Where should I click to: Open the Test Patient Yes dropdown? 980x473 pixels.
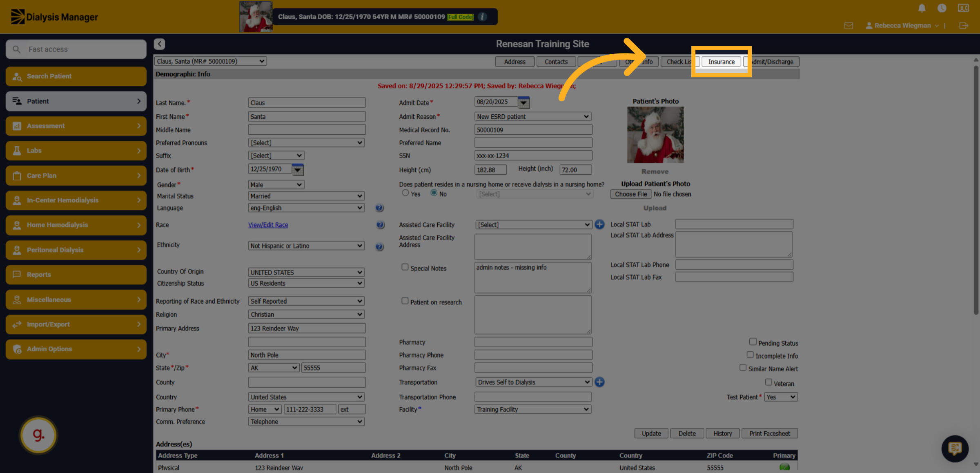tap(781, 397)
